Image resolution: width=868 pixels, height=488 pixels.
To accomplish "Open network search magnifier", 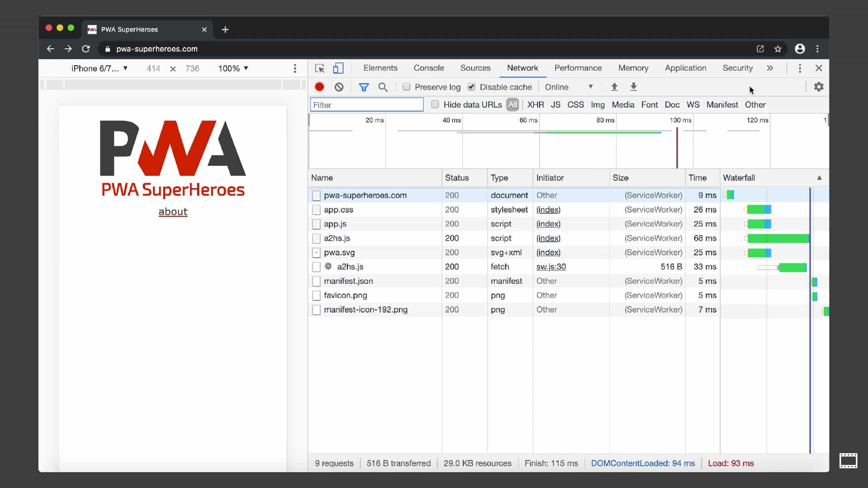I will [383, 87].
